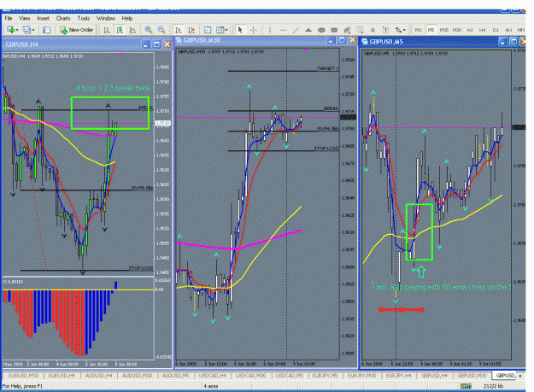Click the chart tabs scroll arrow
Image resolution: width=534 pixels, height=392 pixels.
[520, 376]
